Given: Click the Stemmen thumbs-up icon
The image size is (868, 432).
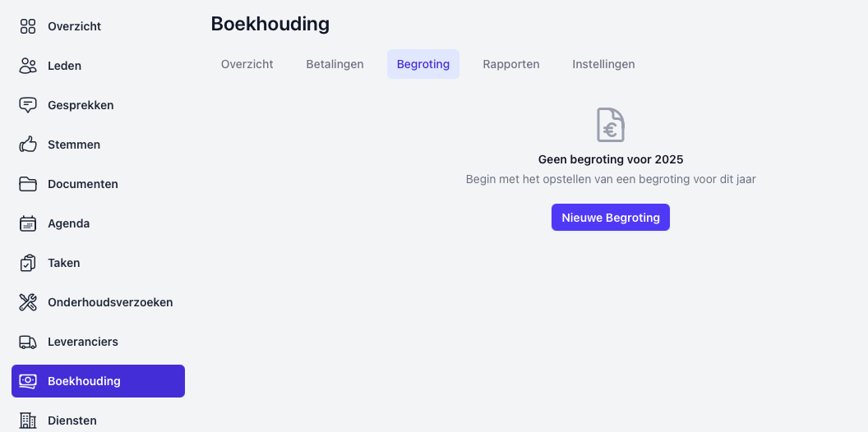Looking at the screenshot, I should pyautogui.click(x=28, y=145).
